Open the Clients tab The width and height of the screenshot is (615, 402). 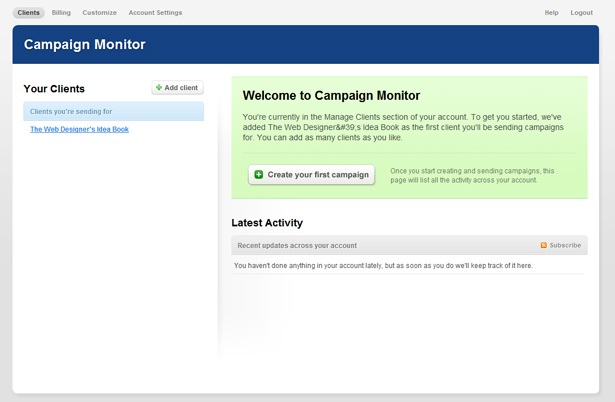pyautogui.click(x=28, y=13)
